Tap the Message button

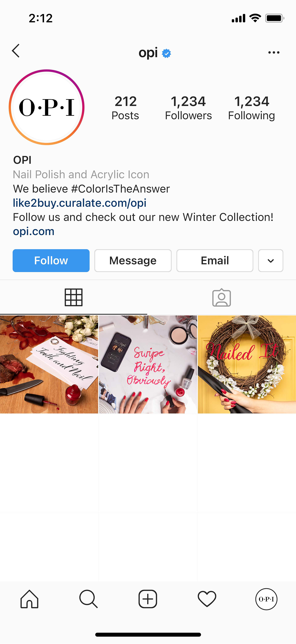click(133, 261)
